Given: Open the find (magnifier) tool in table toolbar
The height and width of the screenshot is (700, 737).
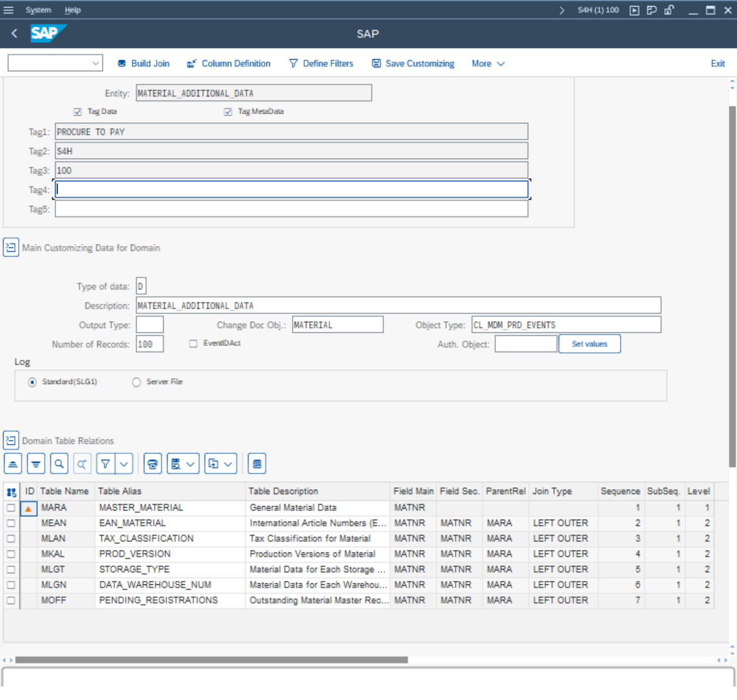Looking at the screenshot, I should [59, 464].
